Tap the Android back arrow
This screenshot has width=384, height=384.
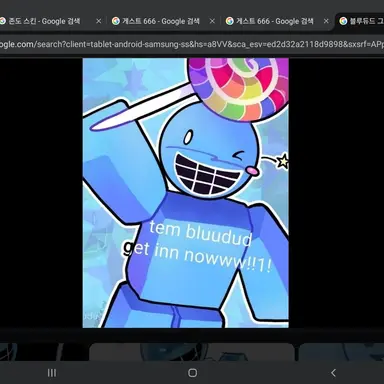[333, 373]
